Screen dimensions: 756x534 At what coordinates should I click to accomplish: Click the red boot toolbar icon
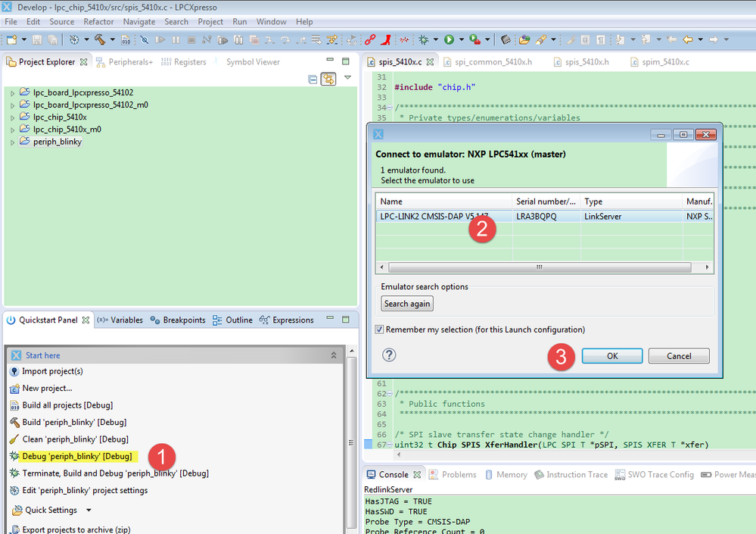click(x=386, y=39)
